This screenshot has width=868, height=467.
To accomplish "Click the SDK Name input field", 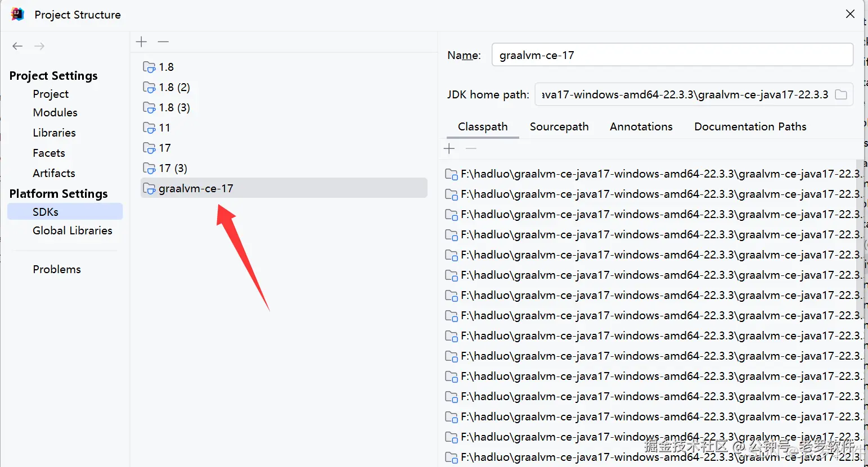I will point(672,55).
